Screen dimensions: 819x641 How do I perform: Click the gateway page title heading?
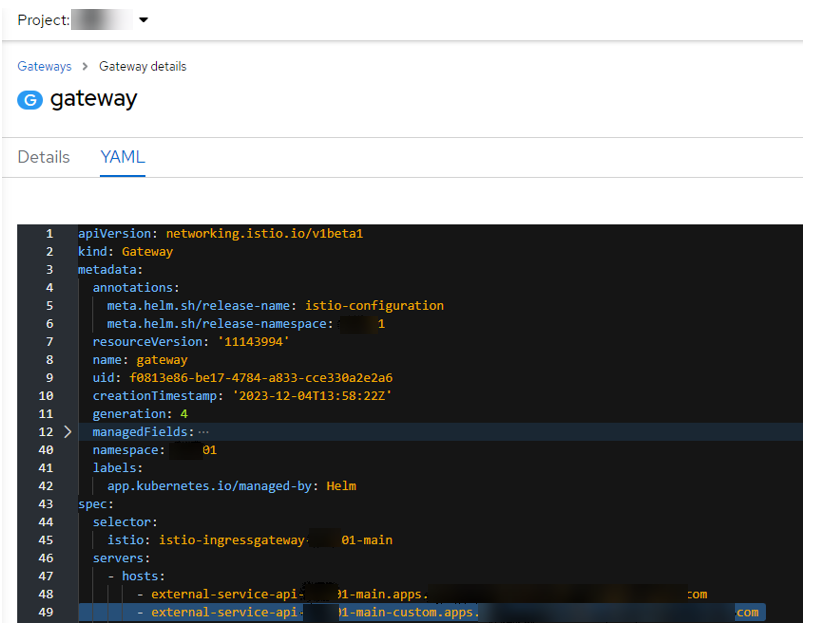click(x=93, y=99)
